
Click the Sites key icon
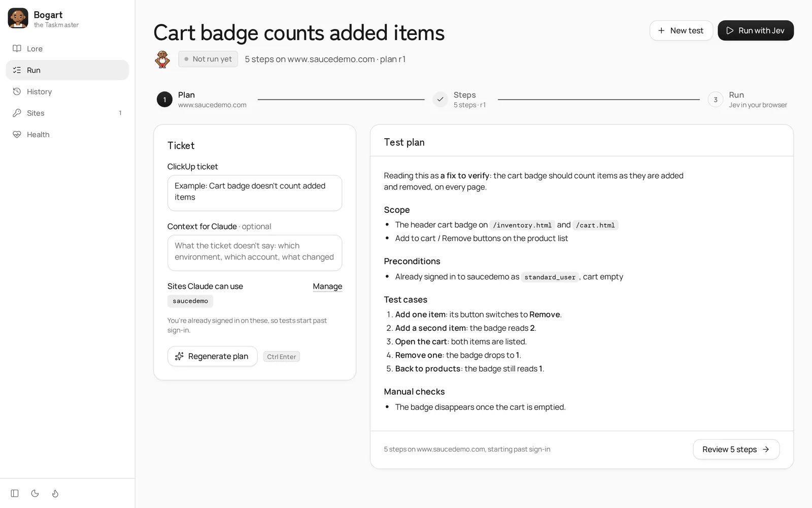click(17, 113)
